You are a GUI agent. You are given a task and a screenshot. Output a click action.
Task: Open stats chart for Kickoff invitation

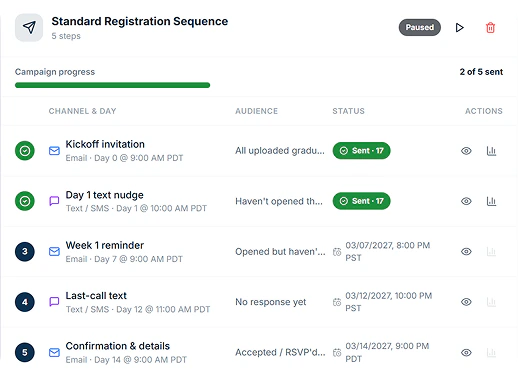[491, 151]
